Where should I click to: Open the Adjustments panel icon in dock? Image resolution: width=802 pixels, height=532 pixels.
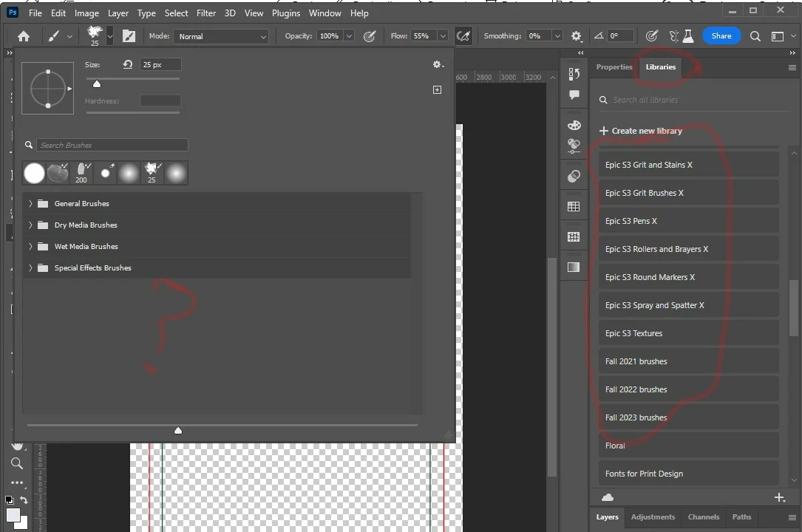coord(574,146)
